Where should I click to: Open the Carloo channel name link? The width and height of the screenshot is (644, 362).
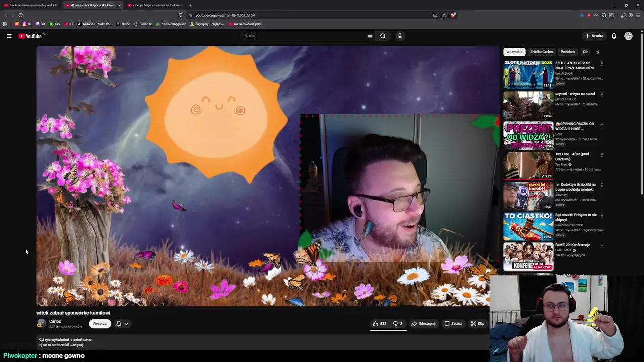tap(55, 321)
